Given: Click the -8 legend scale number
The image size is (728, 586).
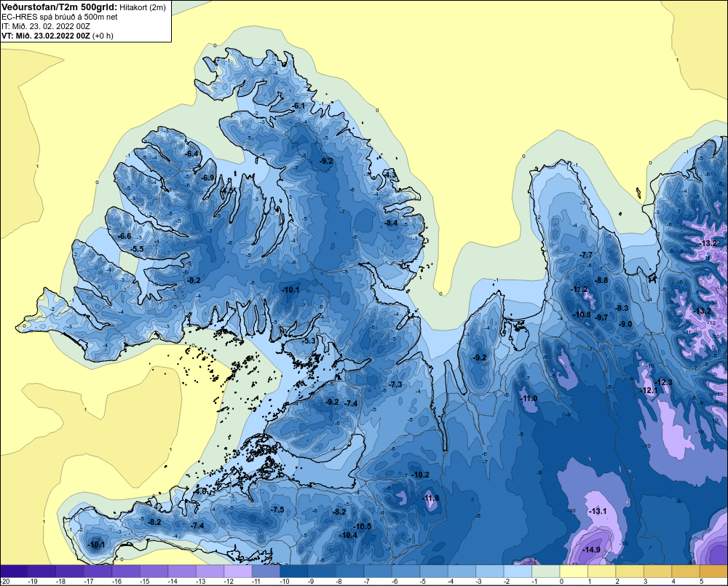Looking at the screenshot, I should point(339,582).
